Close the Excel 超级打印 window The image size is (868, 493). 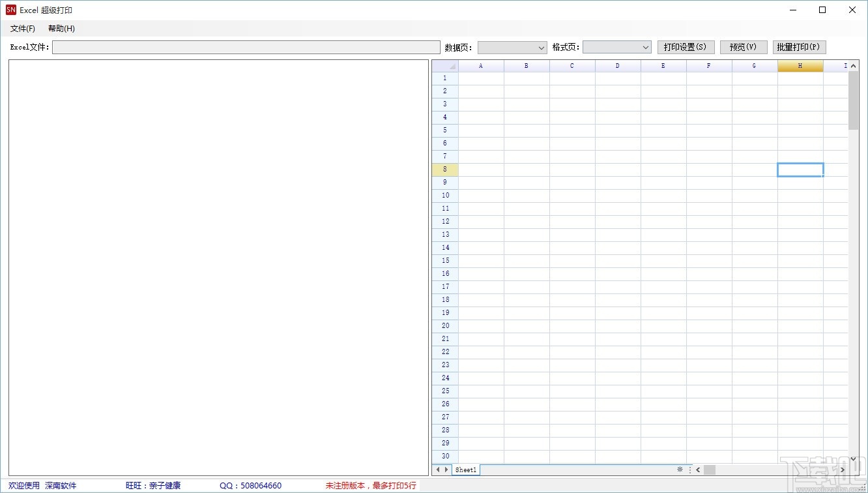tap(852, 10)
